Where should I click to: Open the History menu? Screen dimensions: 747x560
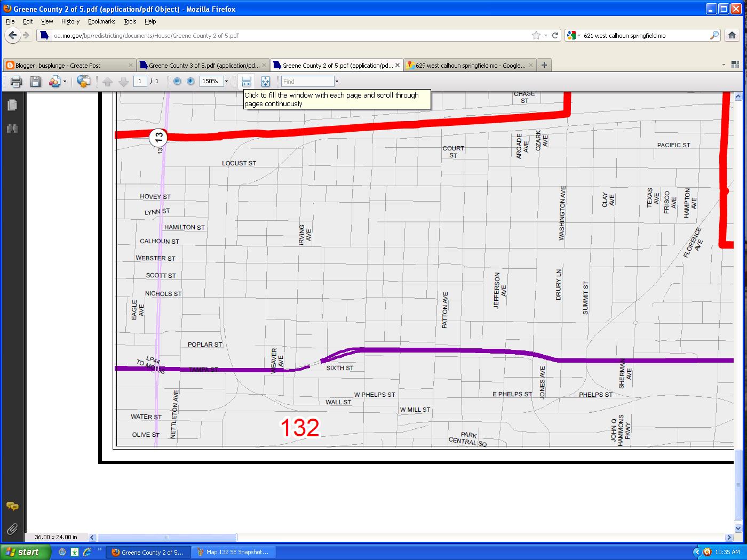70,21
